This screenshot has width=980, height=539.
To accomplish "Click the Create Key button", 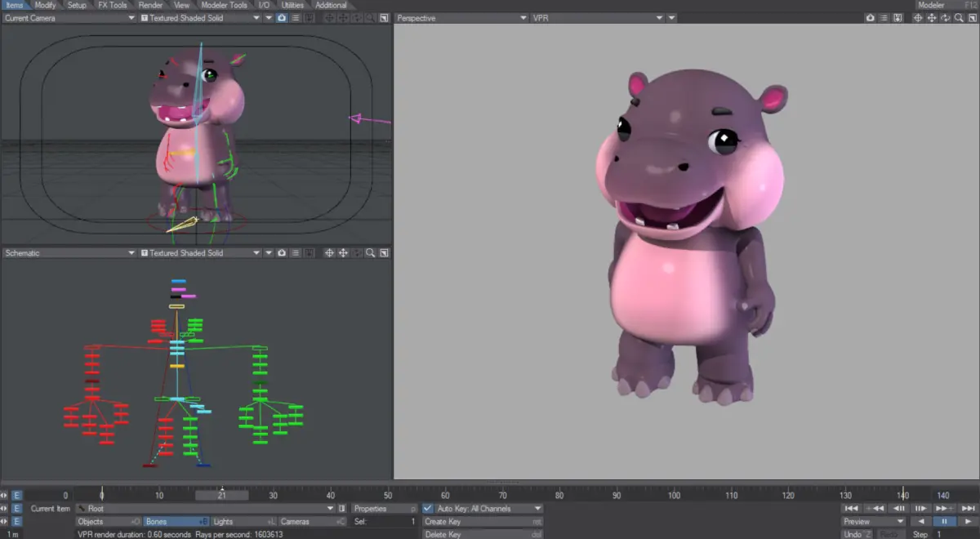I will [x=483, y=521].
